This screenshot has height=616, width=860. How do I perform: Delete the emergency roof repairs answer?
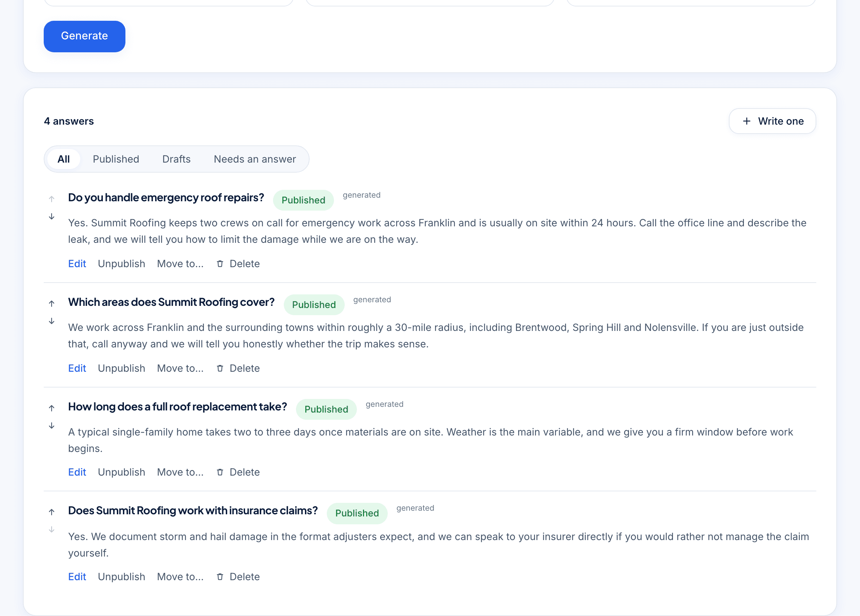238,264
